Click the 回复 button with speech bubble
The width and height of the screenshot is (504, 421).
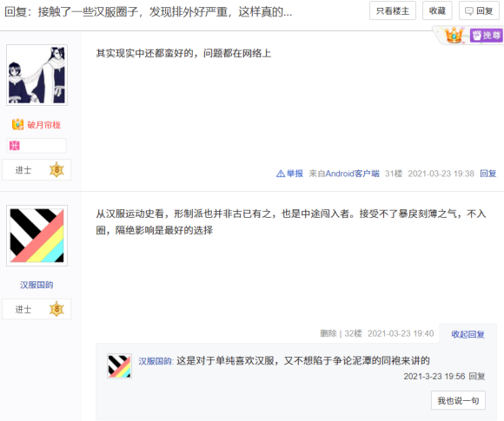click(479, 10)
